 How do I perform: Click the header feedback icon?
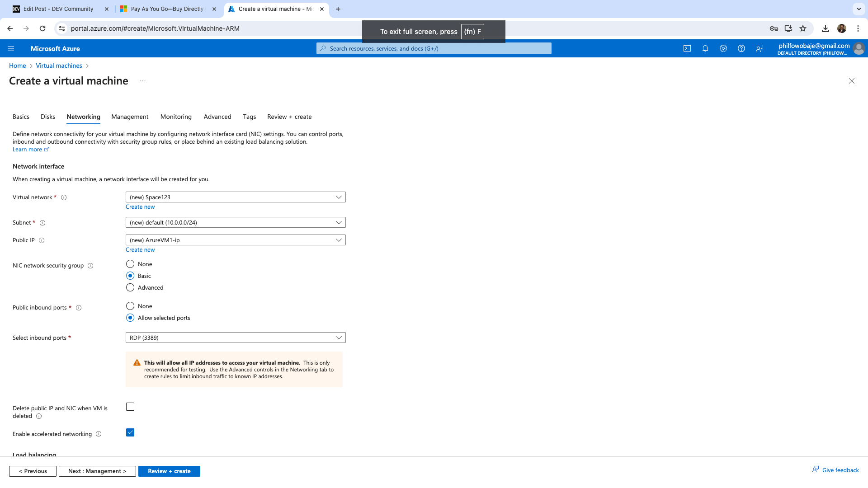pyautogui.click(x=759, y=49)
